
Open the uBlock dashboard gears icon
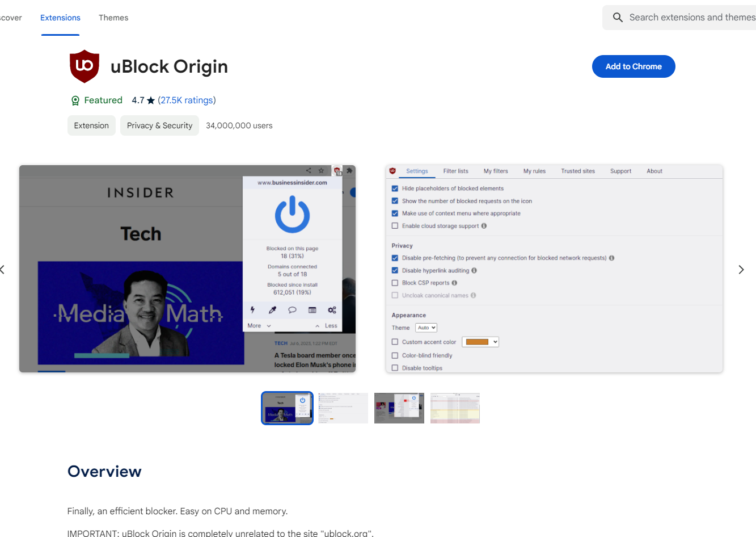click(x=332, y=310)
